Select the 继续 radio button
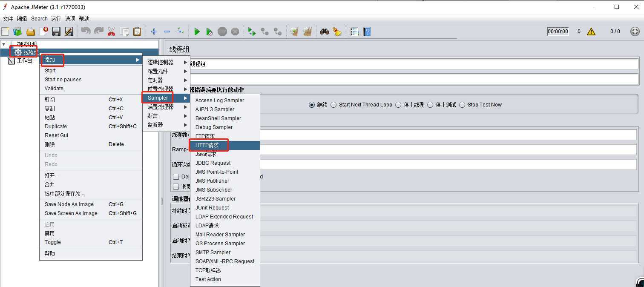This screenshot has width=644, height=287. coord(312,105)
